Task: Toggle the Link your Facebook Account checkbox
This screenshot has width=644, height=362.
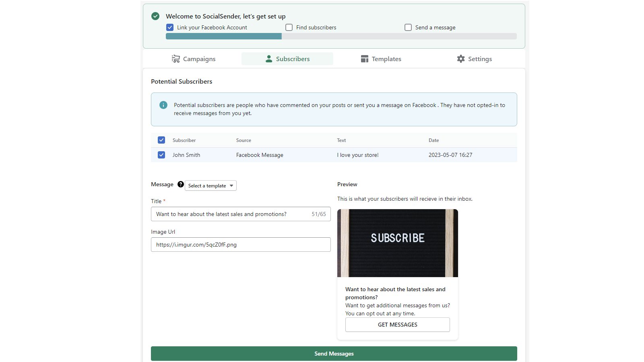Action: click(170, 27)
